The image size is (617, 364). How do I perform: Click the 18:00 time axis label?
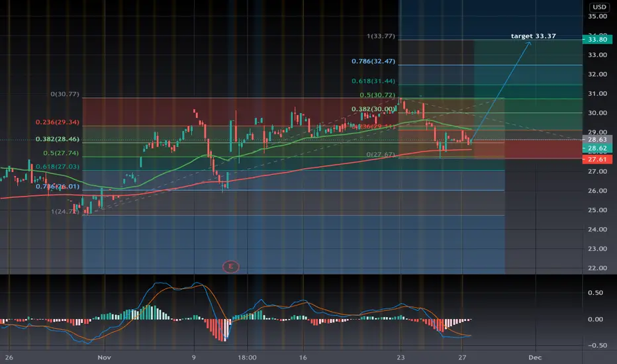[x=247, y=357]
